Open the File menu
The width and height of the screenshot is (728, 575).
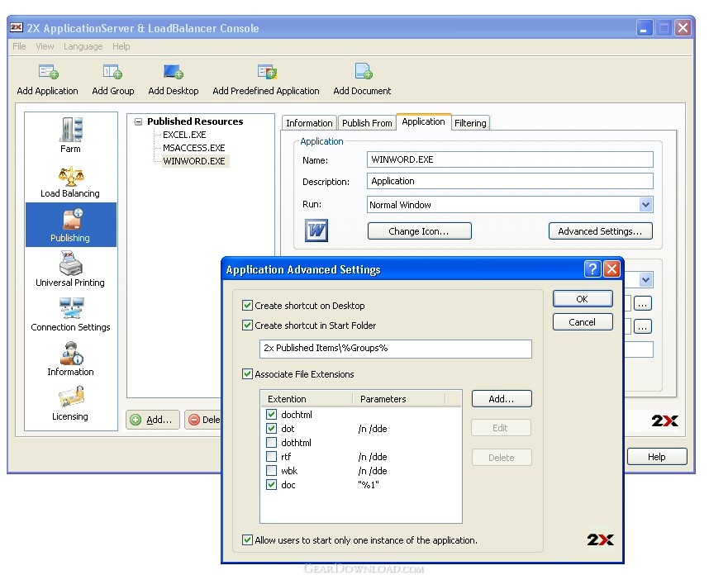[x=19, y=46]
